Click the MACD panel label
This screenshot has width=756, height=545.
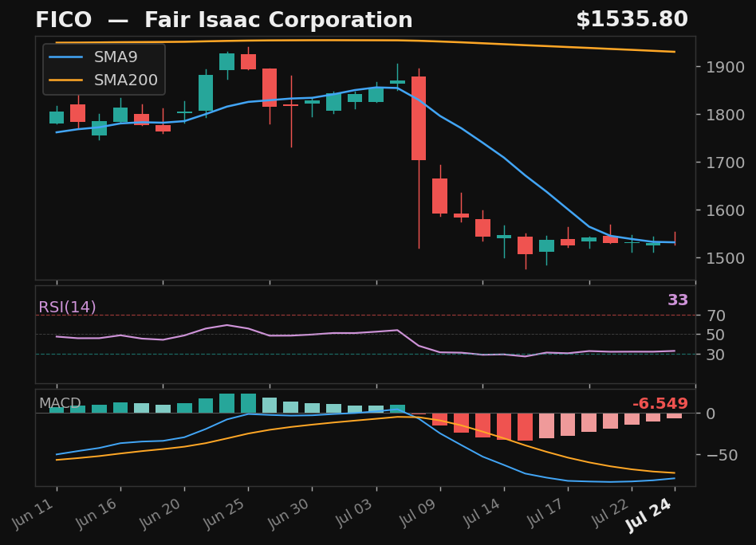point(60,403)
